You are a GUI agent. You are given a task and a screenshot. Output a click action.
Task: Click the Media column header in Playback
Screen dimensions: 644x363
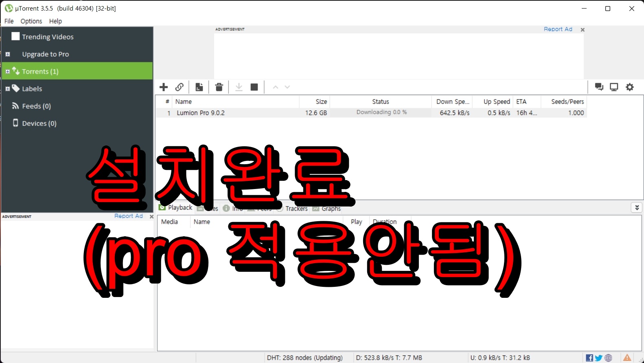point(174,222)
